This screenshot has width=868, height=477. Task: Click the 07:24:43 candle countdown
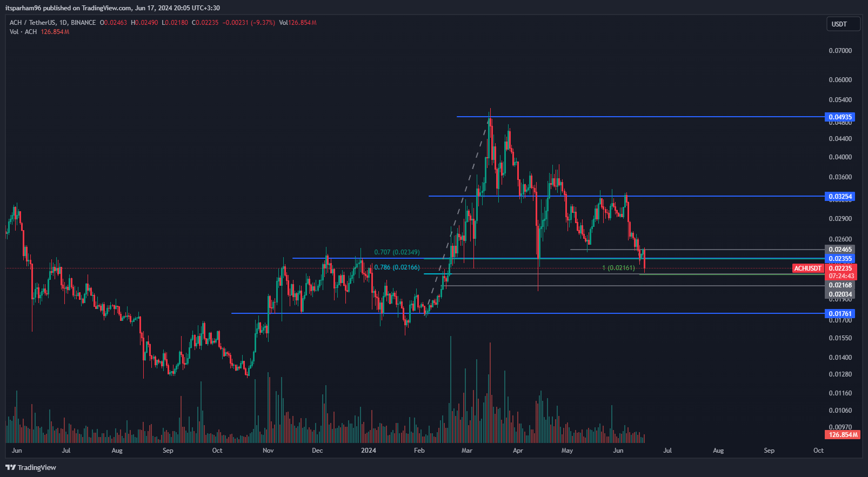(840, 276)
